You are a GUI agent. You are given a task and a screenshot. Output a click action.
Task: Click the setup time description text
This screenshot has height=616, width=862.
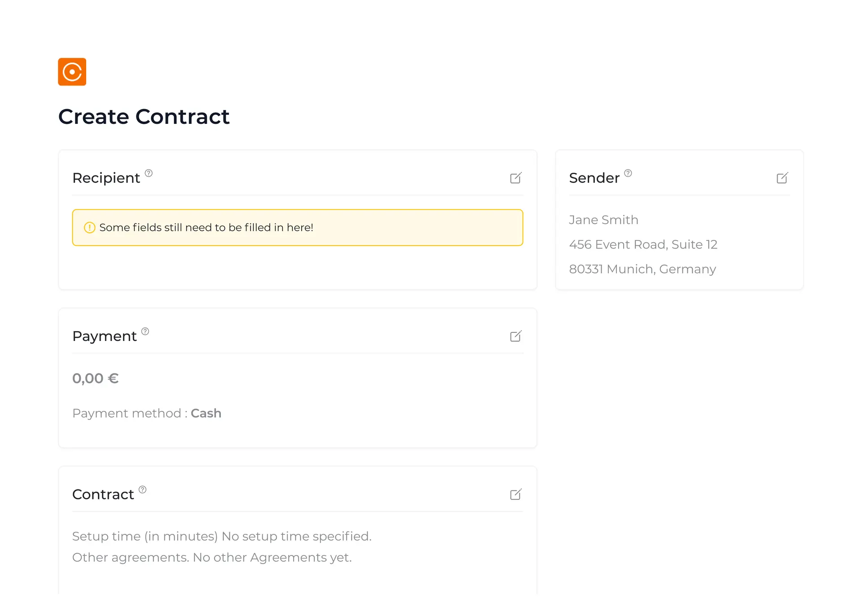pyautogui.click(x=222, y=536)
